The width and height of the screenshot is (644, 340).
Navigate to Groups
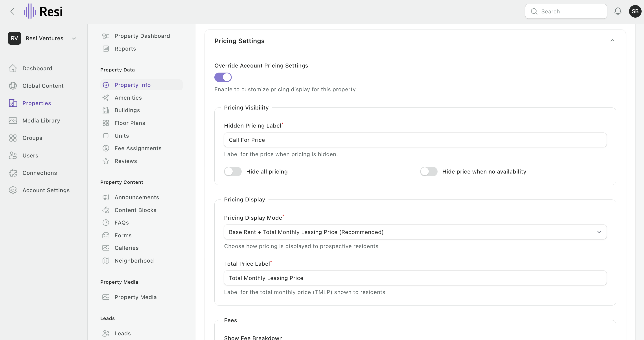click(32, 138)
